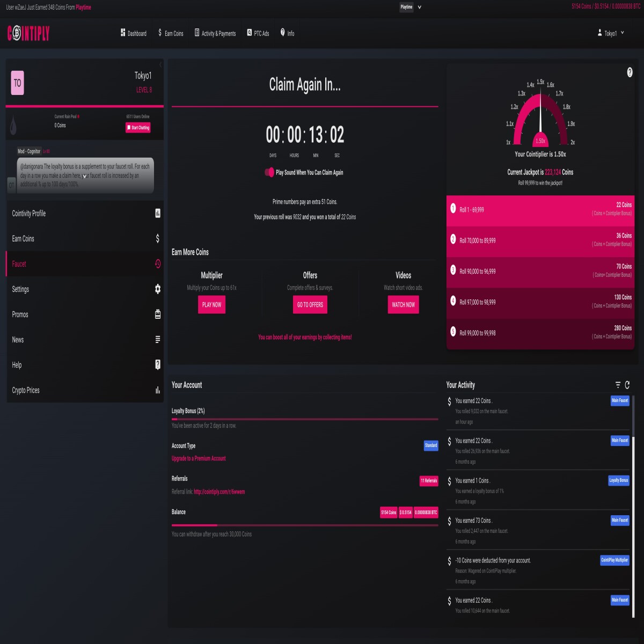The width and height of the screenshot is (644, 644).
Task: Select News sidebar item
Action: [86, 339]
